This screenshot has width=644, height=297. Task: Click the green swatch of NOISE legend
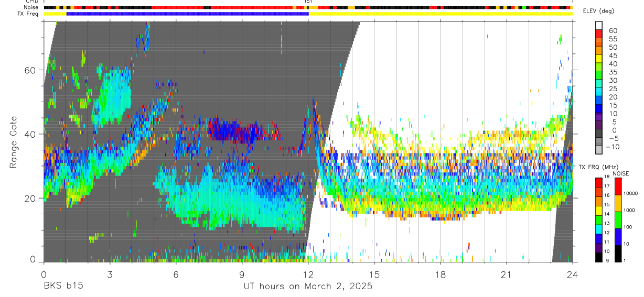click(618, 219)
